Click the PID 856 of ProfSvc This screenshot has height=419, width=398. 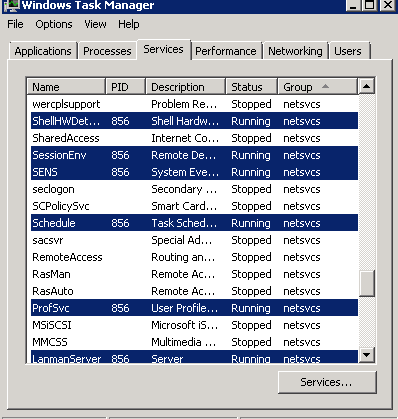(120, 308)
